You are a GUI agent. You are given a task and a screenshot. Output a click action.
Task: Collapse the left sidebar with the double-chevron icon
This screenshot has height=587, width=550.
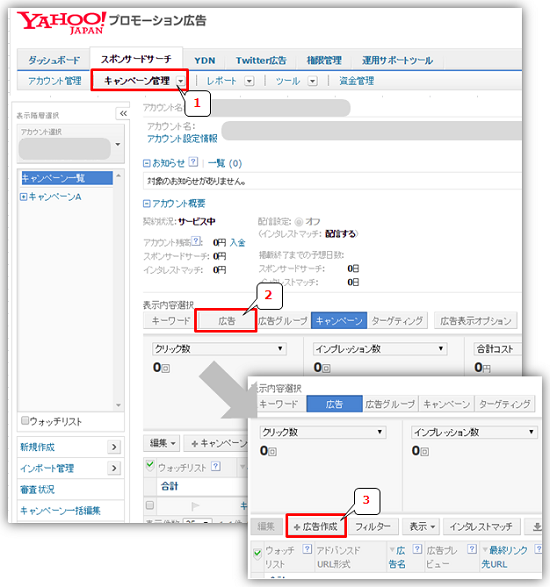click(x=123, y=113)
